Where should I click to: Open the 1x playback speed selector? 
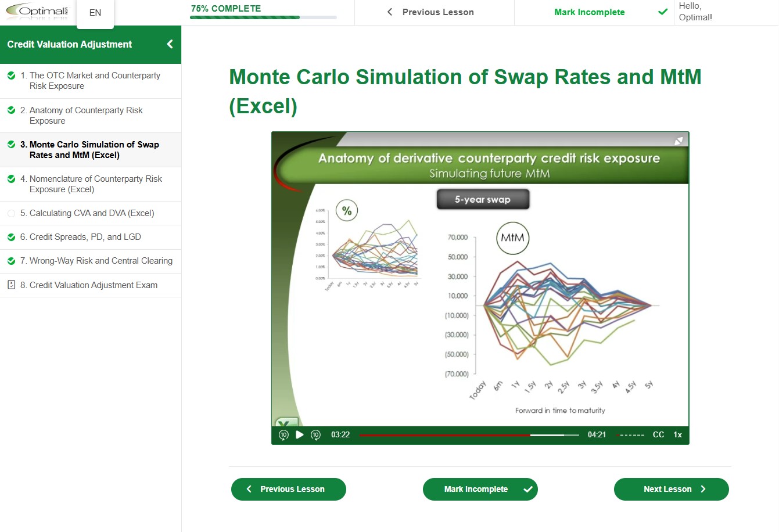[677, 434]
